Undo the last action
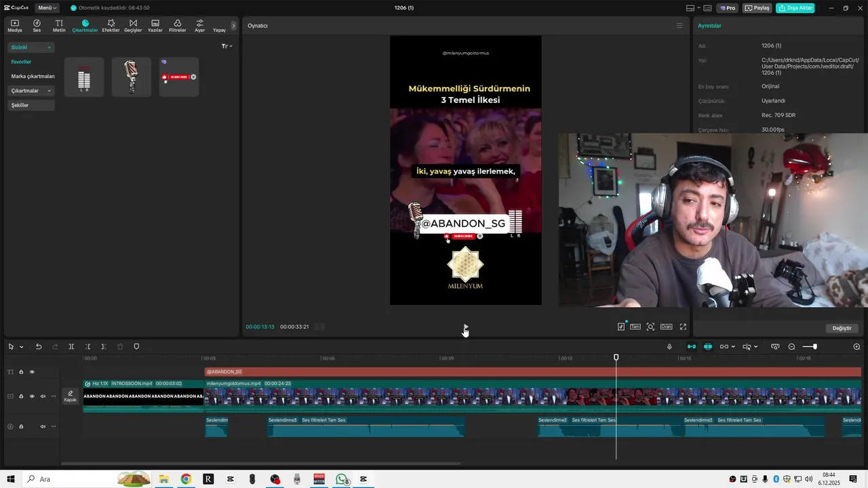The height and width of the screenshot is (488, 868). 39,347
